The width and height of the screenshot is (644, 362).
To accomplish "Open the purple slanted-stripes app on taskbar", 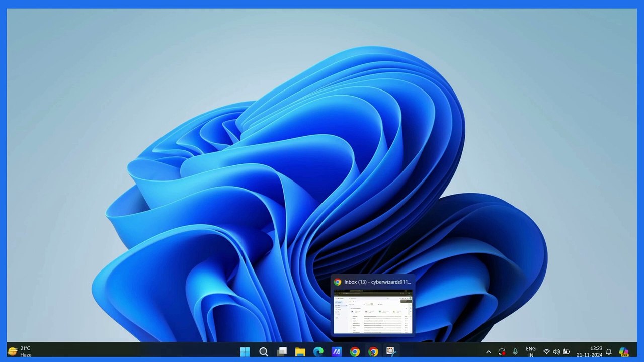I will [x=337, y=352].
